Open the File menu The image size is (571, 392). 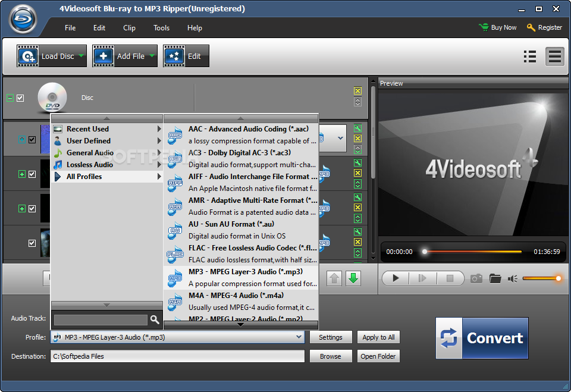[70, 28]
